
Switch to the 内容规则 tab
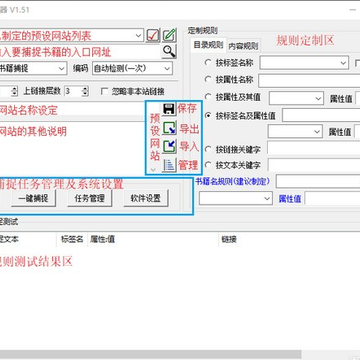coord(243,46)
